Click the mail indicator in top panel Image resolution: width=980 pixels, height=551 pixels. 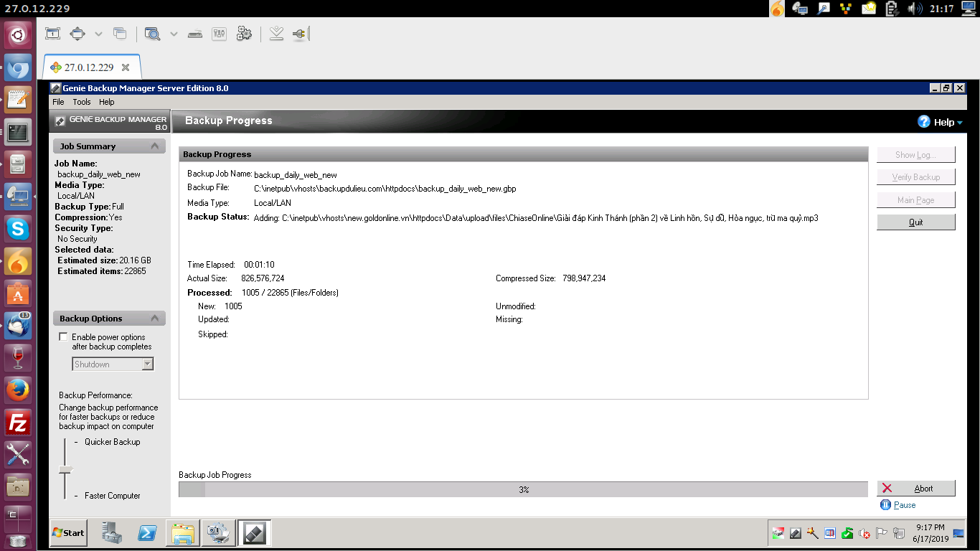pyautogui.click(x=869, y=9)
